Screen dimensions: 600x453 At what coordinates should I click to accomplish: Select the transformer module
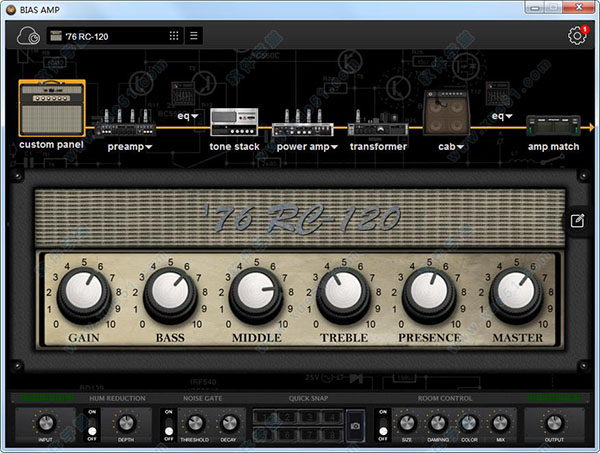point(377,123)
